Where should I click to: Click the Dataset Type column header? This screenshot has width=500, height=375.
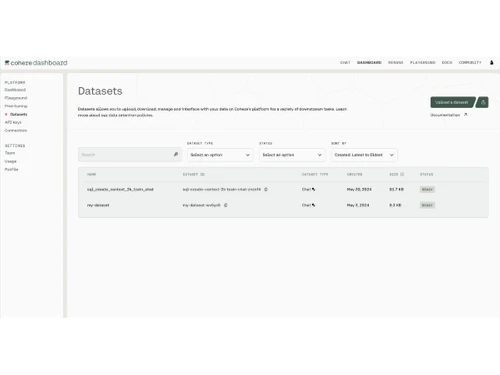(x=315, y=174)
